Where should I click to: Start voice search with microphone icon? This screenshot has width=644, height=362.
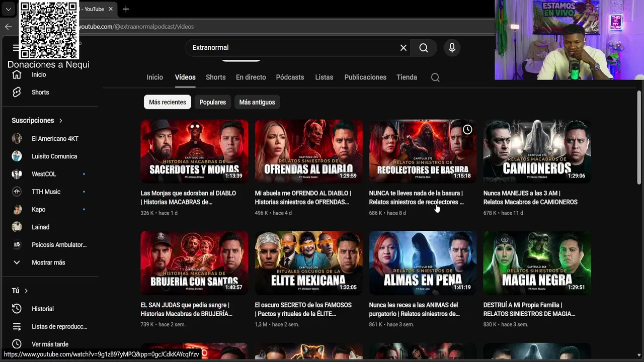(x=452, y=48)
